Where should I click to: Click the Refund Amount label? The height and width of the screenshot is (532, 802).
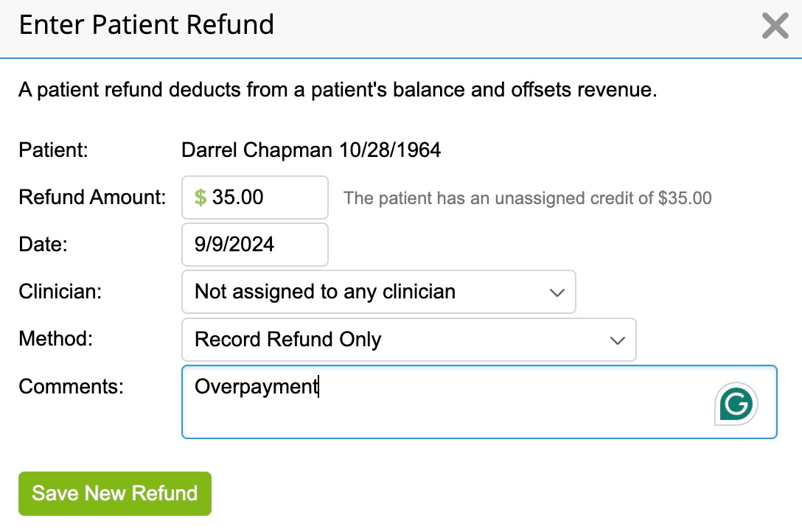[x=92, y=197]
